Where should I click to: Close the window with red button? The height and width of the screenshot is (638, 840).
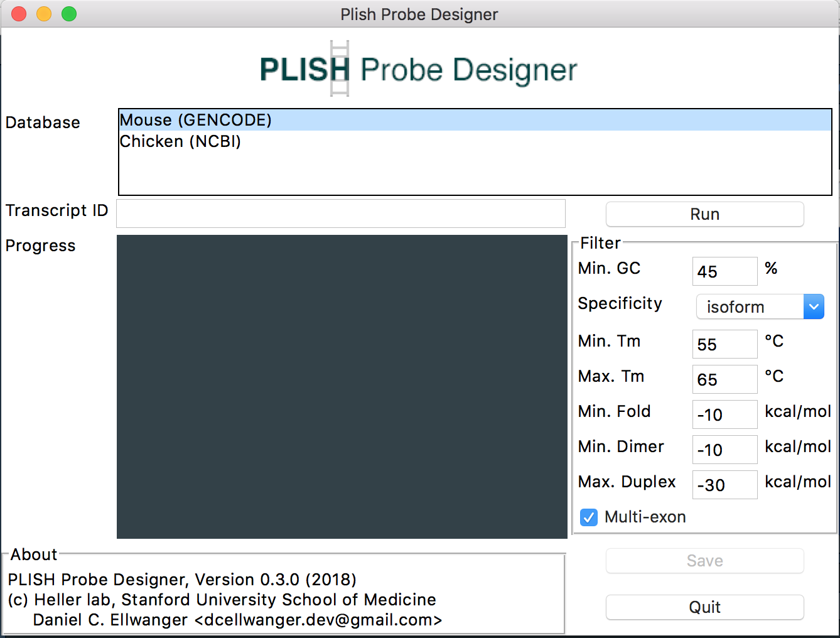[19, 14]
